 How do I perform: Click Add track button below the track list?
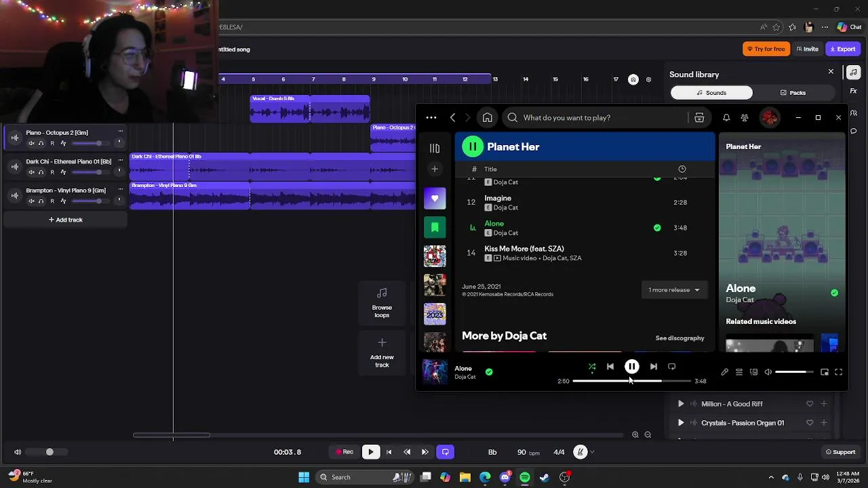pyautogui.click(x=66, y=220)
